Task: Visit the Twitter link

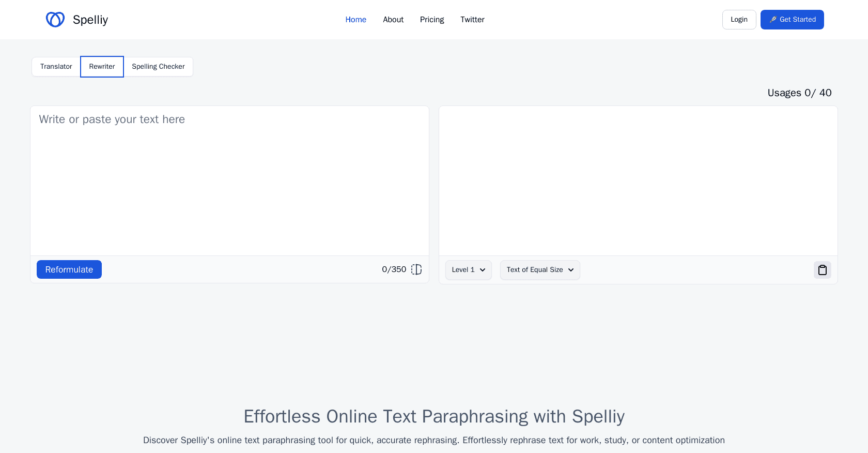Action: (472, 20)
